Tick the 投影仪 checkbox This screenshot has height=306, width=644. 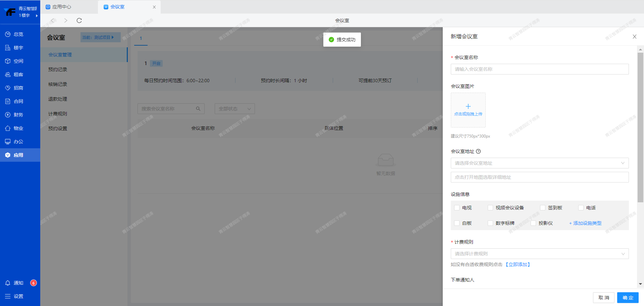click(533, 223)
